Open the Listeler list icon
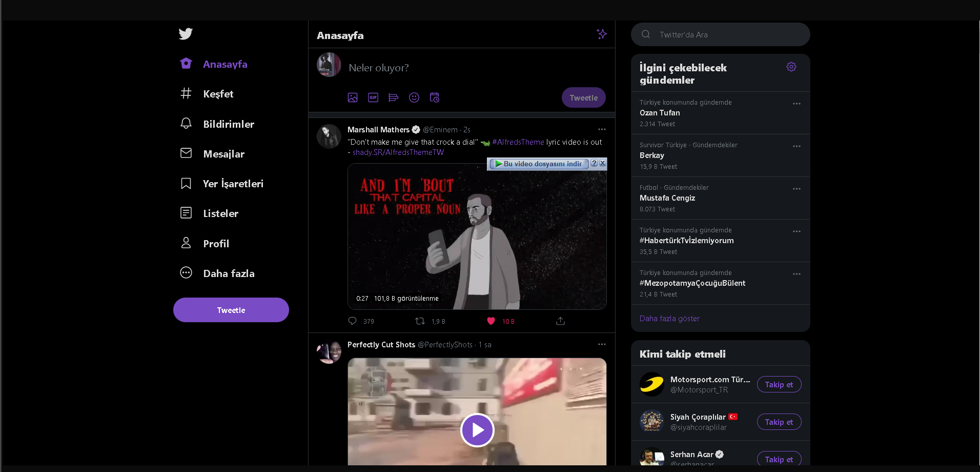This screenshot has width=980, height=472. pos(186,213)
